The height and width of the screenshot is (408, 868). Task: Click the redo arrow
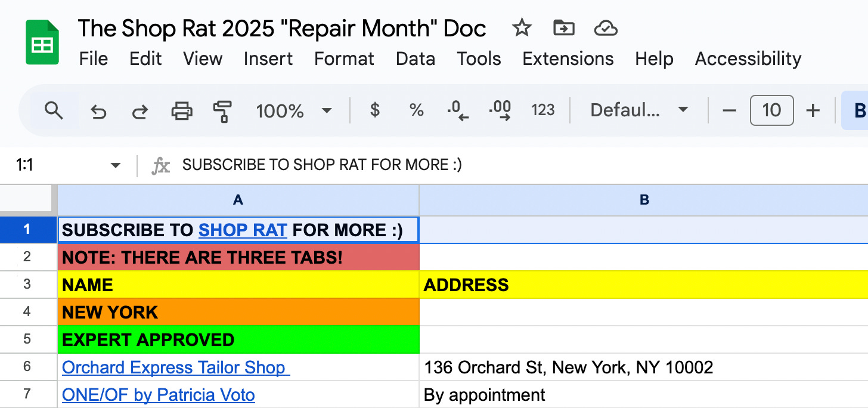139,111
